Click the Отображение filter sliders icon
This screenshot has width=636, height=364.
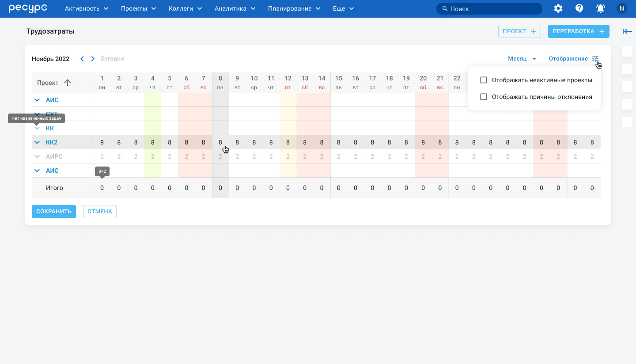(x=595, y=59)
